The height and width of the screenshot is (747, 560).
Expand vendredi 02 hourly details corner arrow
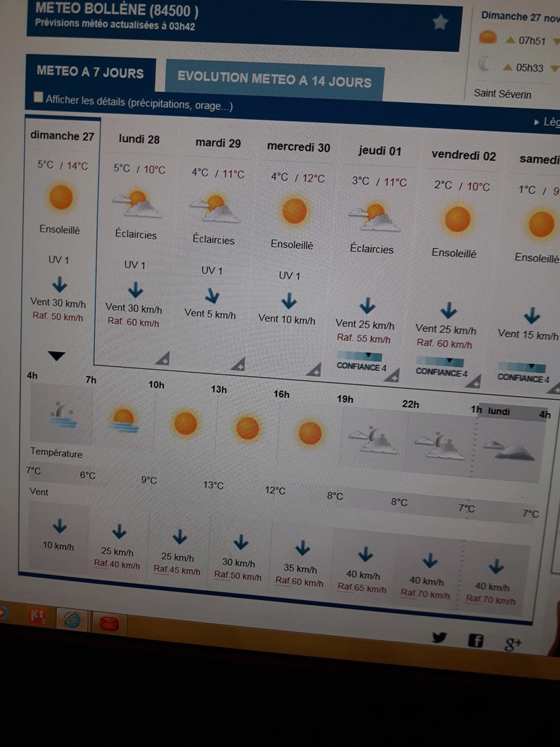(x=473, y=381)
